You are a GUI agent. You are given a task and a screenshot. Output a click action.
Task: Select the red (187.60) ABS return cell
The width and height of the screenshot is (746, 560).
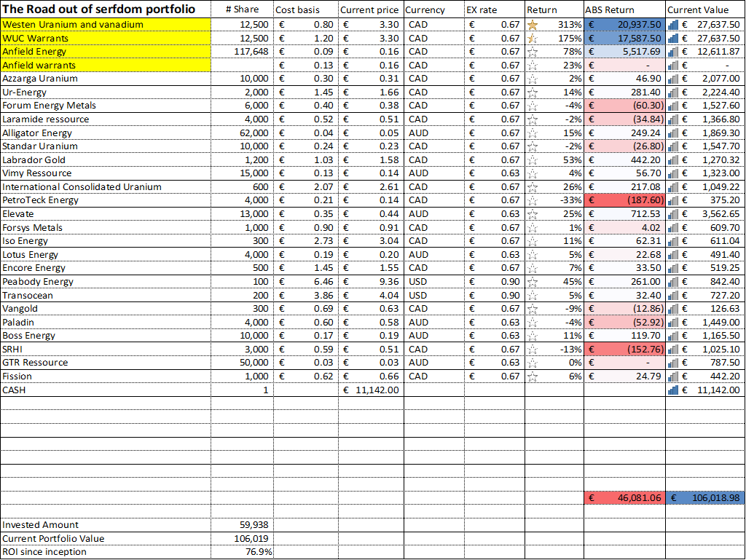click(x=624, y=200)
